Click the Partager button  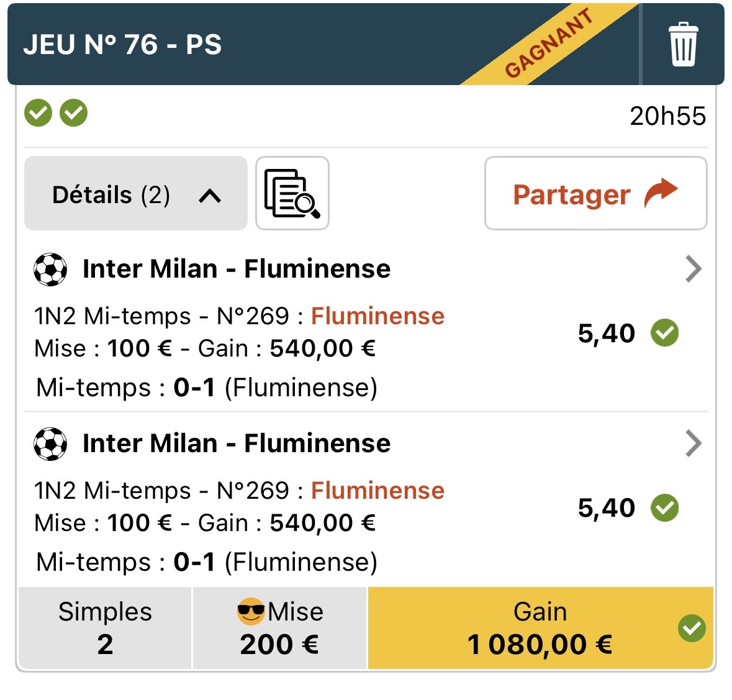pos(595,193)
